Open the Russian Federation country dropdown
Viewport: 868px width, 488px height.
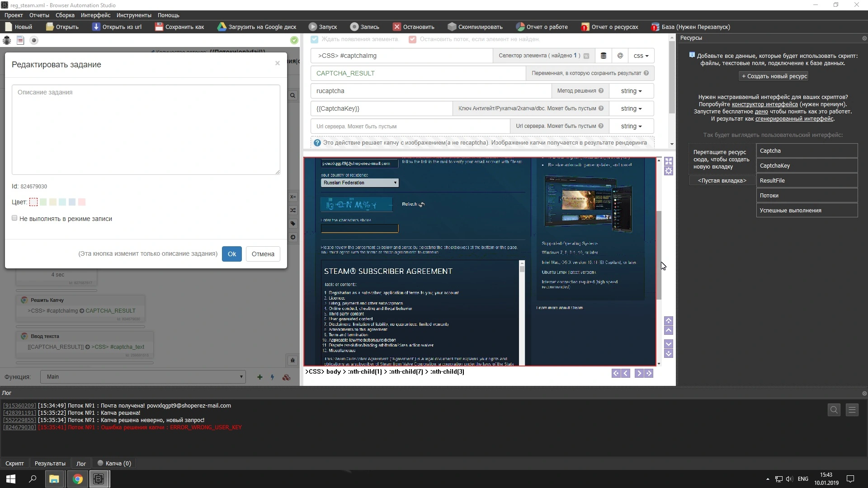(x=360, y=183)
